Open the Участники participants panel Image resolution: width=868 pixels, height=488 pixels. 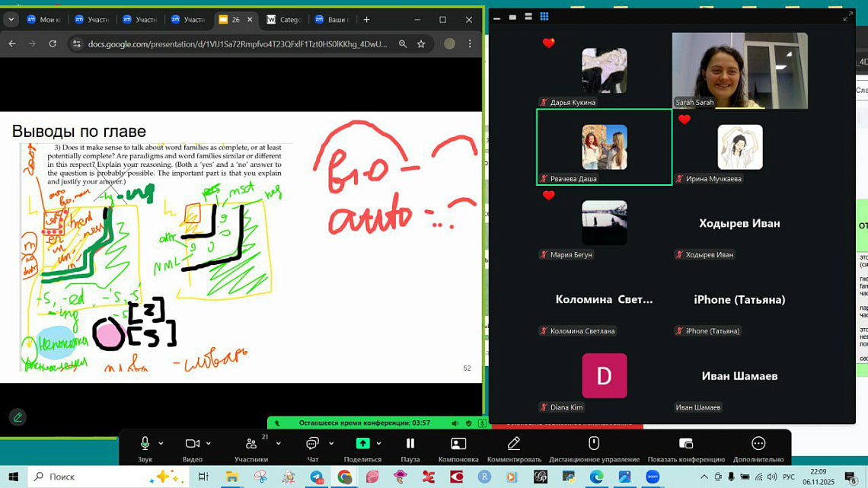251,444
